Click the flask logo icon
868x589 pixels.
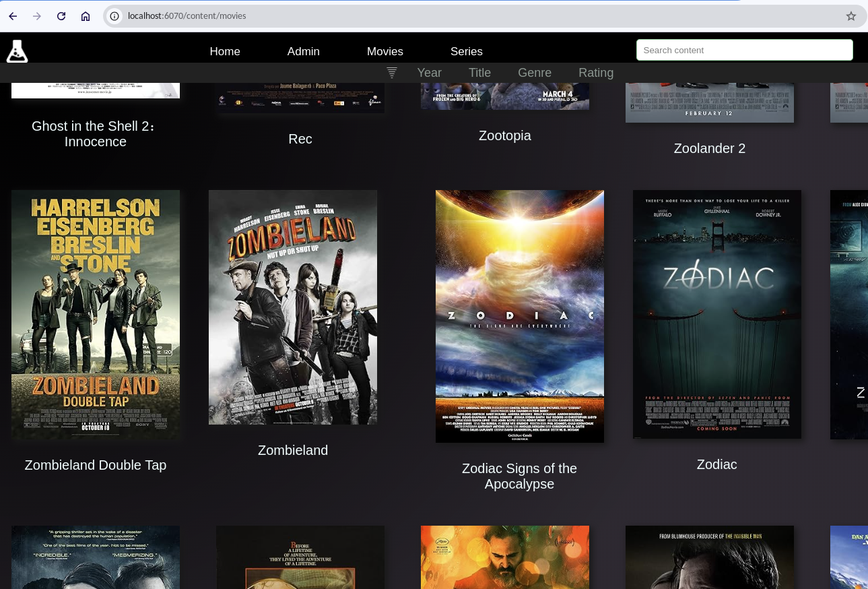coord(17,51)
